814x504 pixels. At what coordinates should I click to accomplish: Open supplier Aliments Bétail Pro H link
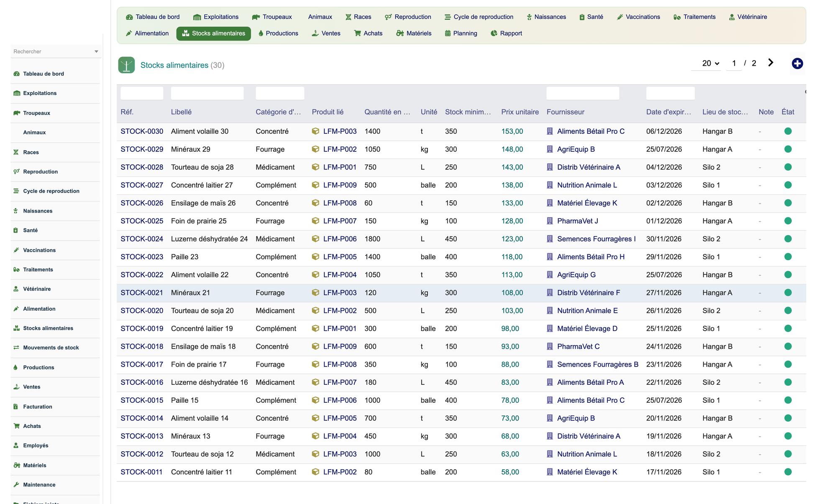point(591,257)
